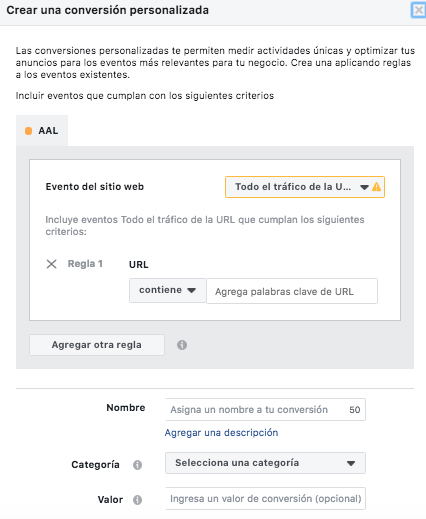Click the Regla 1 label
Screen dimensions: 426x519
[x=85, y=264]
